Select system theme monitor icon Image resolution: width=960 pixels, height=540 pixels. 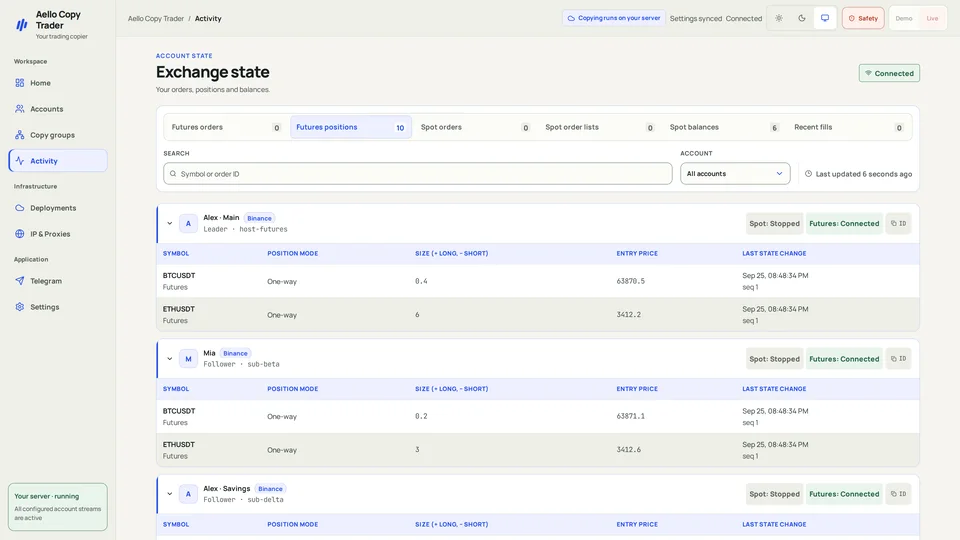tap(825, 18)
